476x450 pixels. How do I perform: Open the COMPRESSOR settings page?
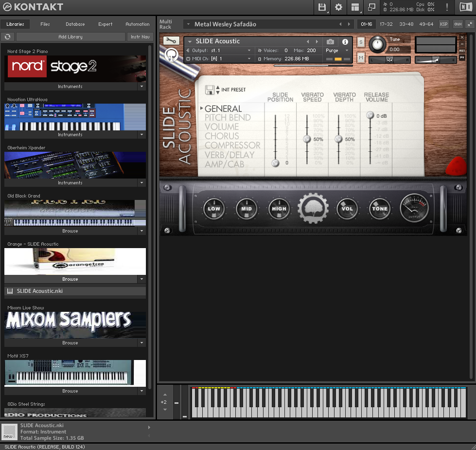click(x=232, y=145)
